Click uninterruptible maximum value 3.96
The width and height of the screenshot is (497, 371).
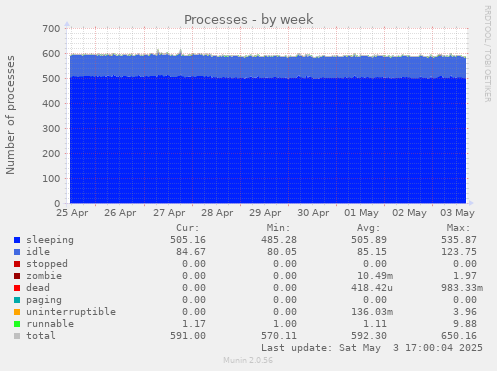point(465,312)
